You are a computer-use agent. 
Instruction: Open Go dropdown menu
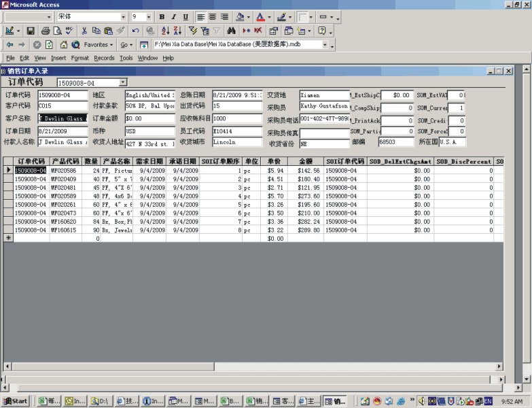point(126,44)
